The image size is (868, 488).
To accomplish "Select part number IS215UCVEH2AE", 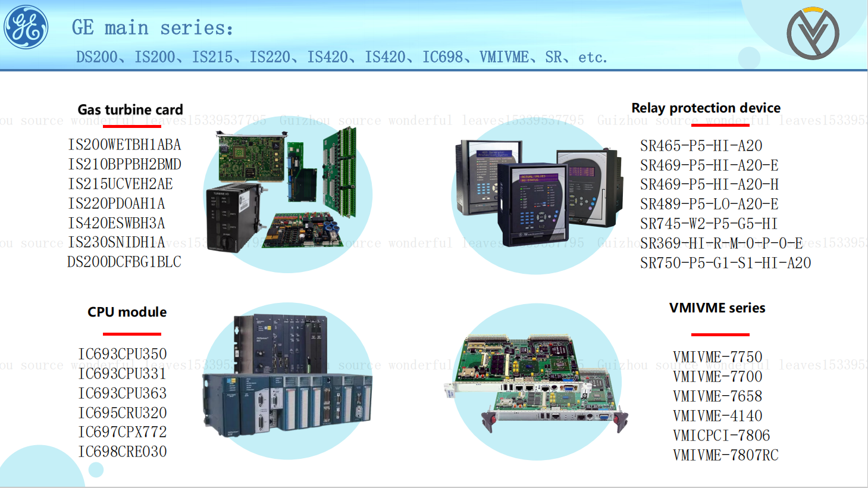I will (120, 184).
